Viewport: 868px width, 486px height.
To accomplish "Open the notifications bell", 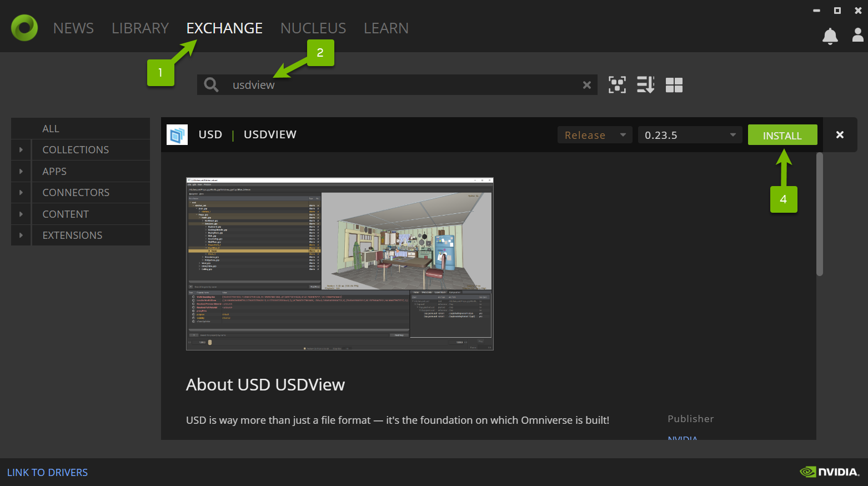I will [x=830, y=36].
